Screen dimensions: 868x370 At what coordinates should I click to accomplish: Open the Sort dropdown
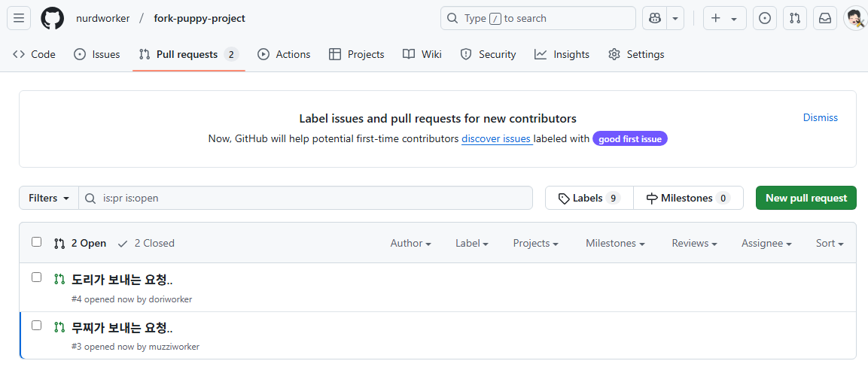(830, 243)
